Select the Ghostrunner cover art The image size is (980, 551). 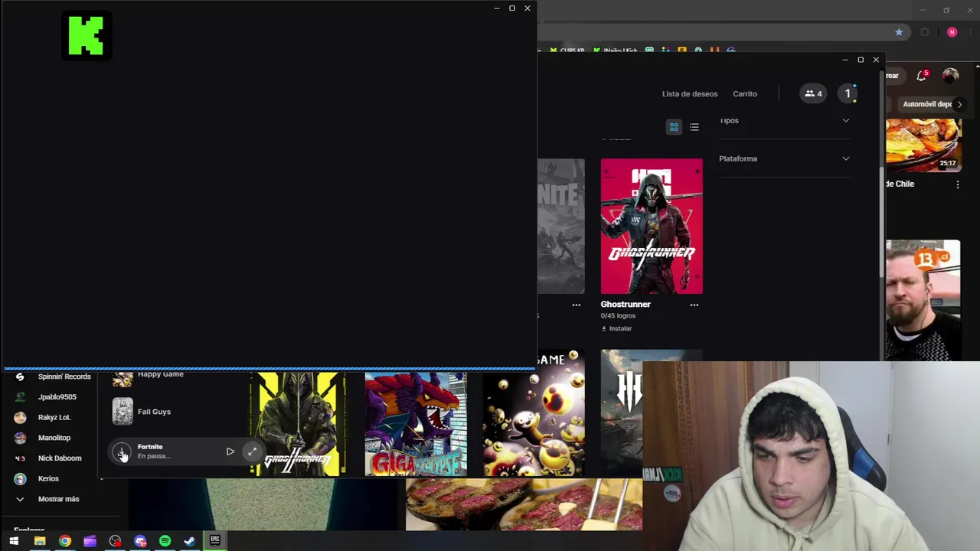click(652, 226)
